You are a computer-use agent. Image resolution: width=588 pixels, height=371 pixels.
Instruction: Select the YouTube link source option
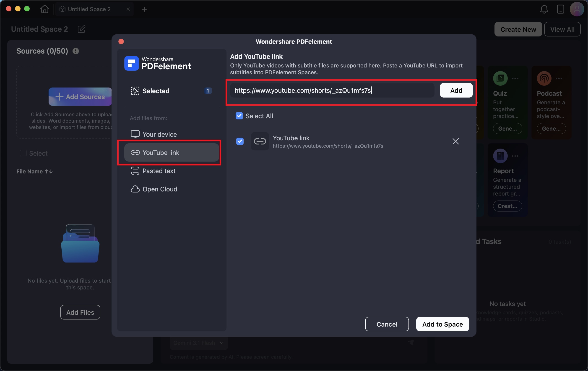pos(172,152)
